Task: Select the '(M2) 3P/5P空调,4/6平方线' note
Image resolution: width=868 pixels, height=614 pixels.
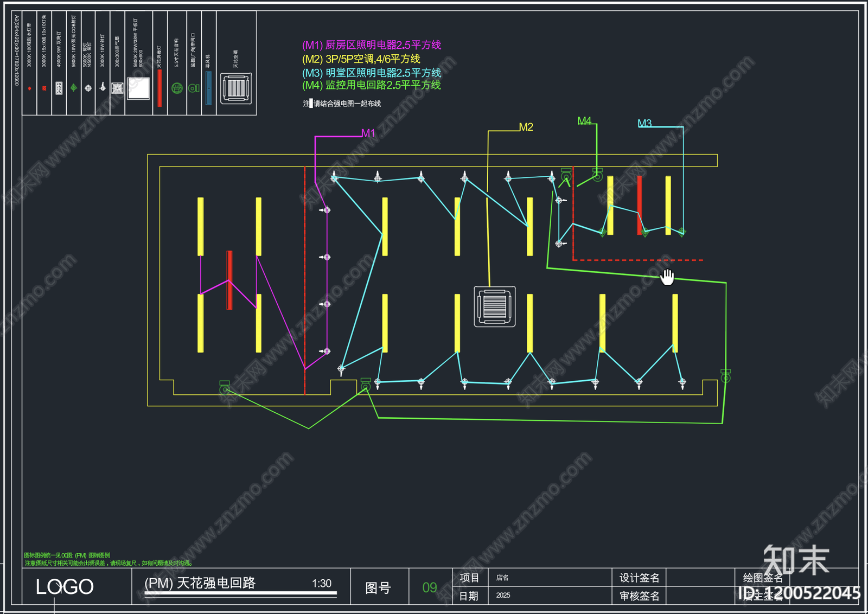Action: tap(361, 59)
